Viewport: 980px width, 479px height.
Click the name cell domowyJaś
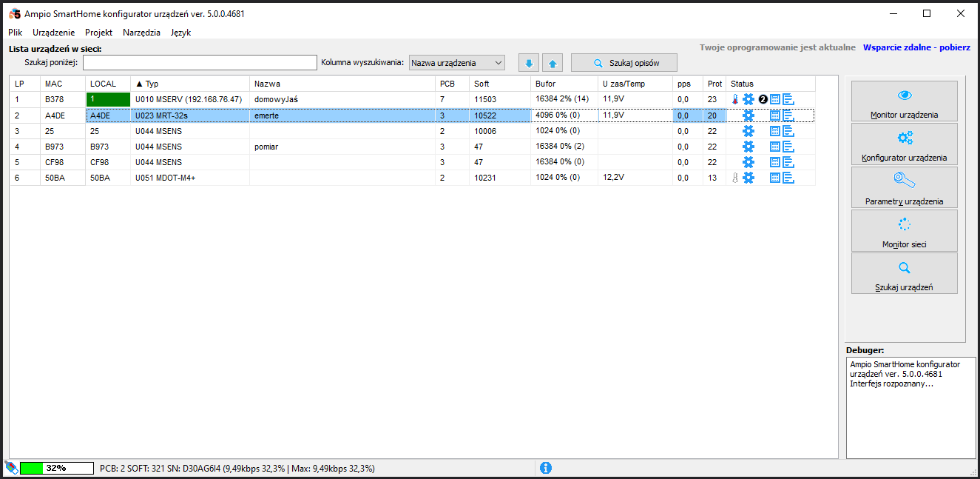pyautogui.click(x=342, y=99)
